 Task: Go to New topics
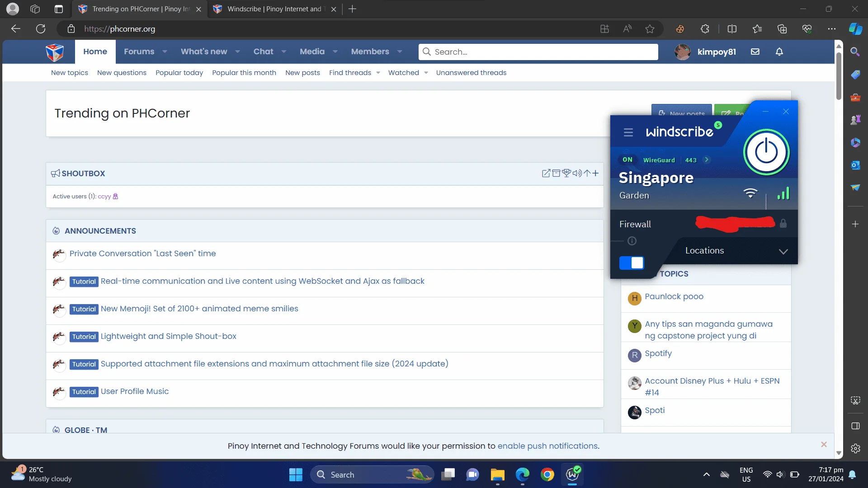click(69, 73)
